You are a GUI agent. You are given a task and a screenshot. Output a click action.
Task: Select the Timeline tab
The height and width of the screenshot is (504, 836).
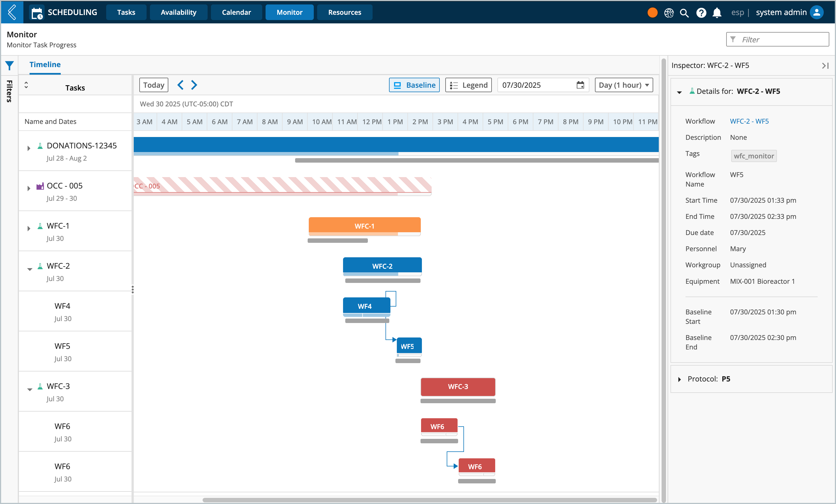tap(45, 64)
